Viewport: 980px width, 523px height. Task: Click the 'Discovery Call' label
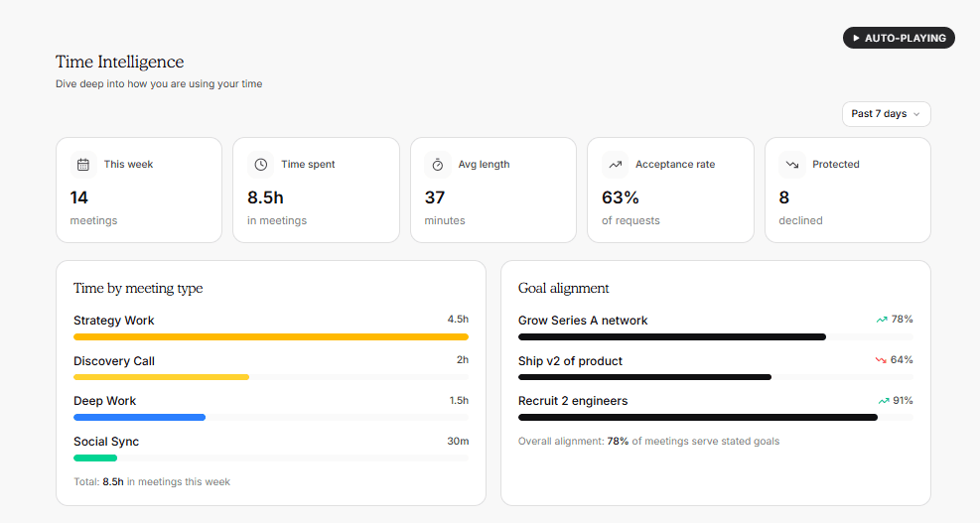114,361
